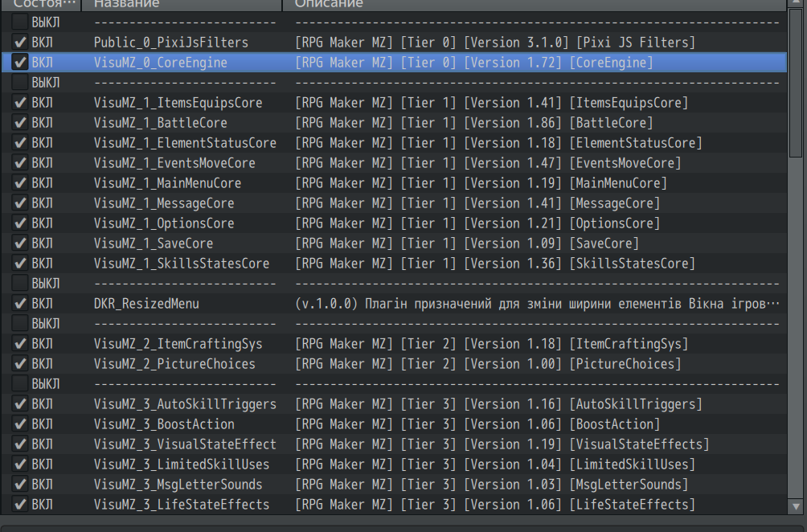The image size is (807, 532).
Task: Click the LifeStateEffects Version 1.06 description
Action: [x=495, y=504]
